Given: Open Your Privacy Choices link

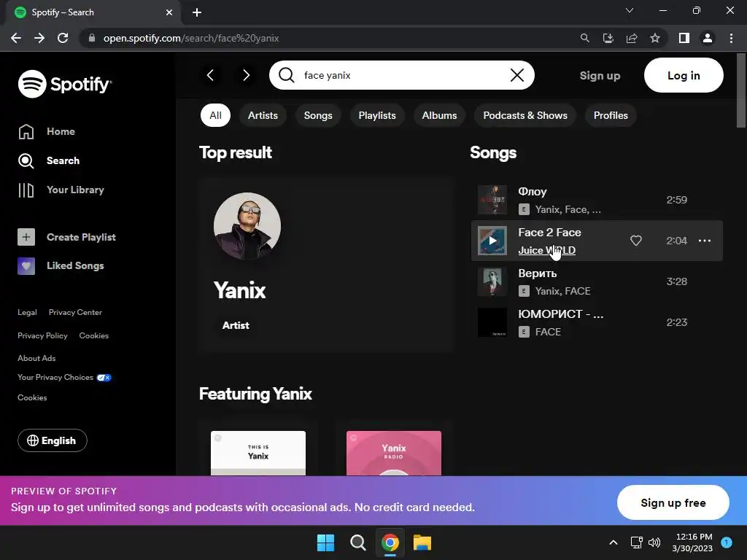Looking at the screenshot, I should (64, 377).
